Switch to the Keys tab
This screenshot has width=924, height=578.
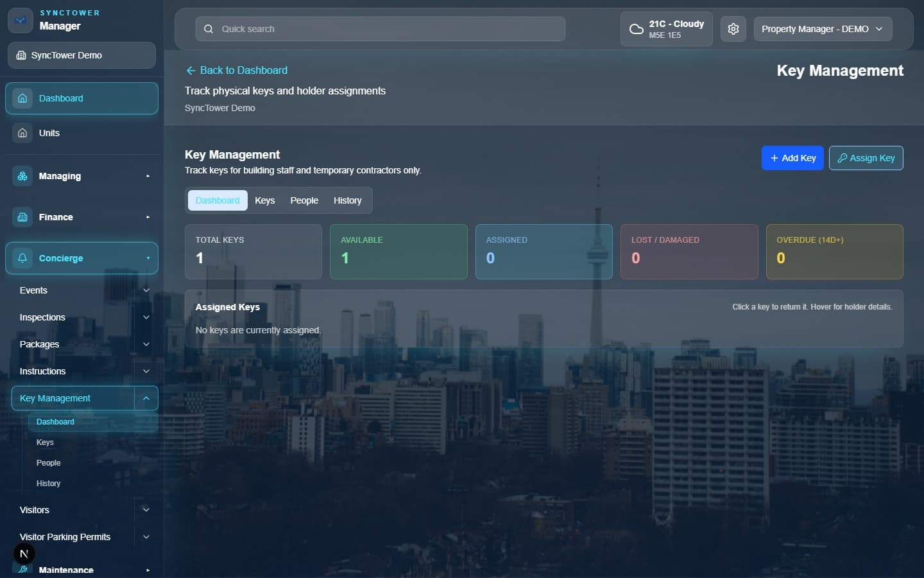point(264,200)
